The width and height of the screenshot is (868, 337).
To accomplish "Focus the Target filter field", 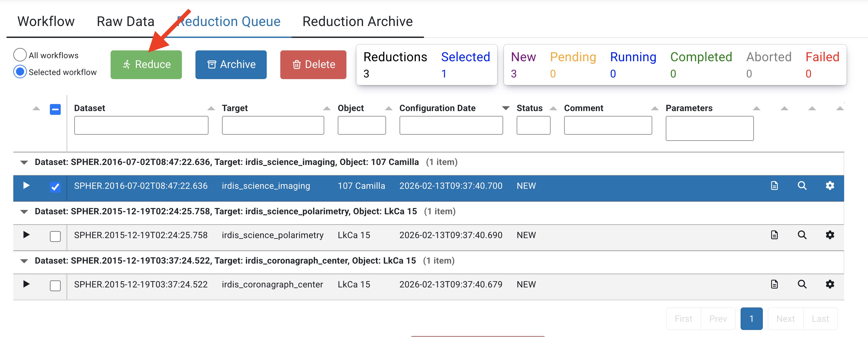I will (273, 125).
